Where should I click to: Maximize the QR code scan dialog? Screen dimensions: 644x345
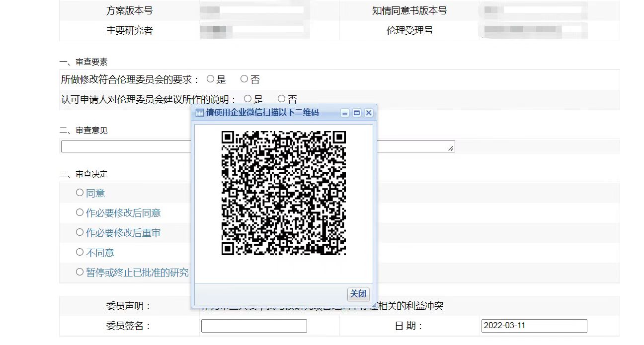[x=357, y=113]
